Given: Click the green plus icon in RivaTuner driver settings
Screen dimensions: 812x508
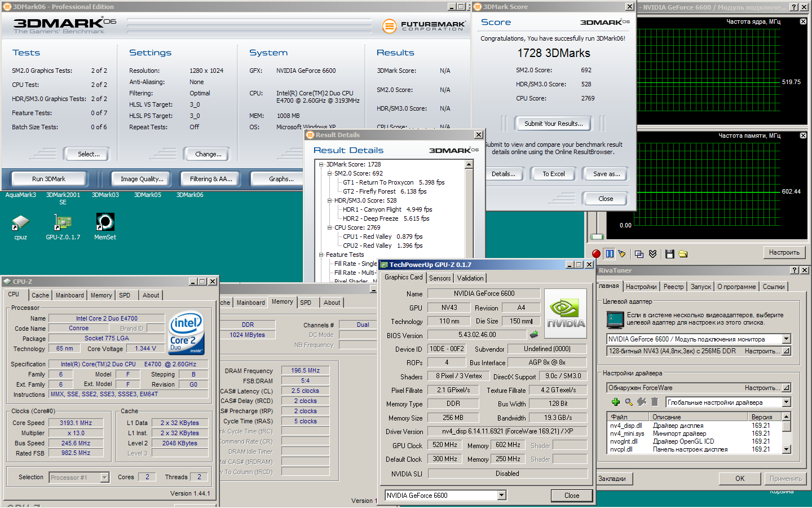Looking at the screenshot, I should coord(616,402).
